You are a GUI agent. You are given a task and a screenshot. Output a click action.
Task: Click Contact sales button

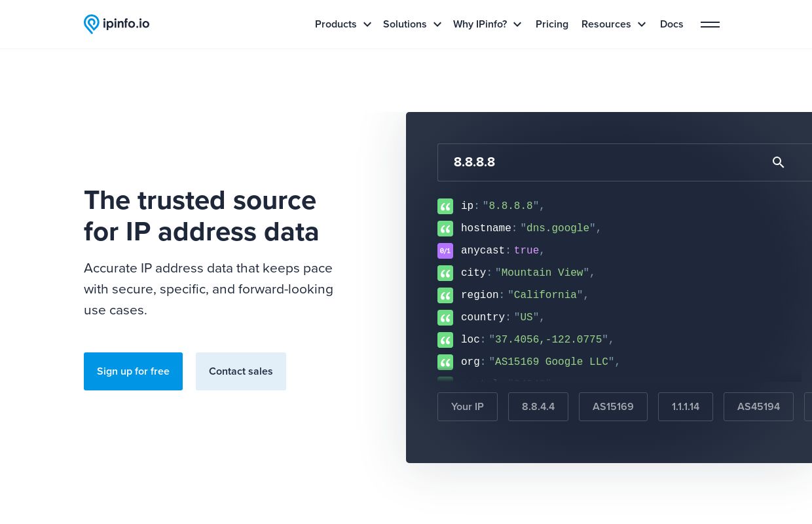pos(241,371)
